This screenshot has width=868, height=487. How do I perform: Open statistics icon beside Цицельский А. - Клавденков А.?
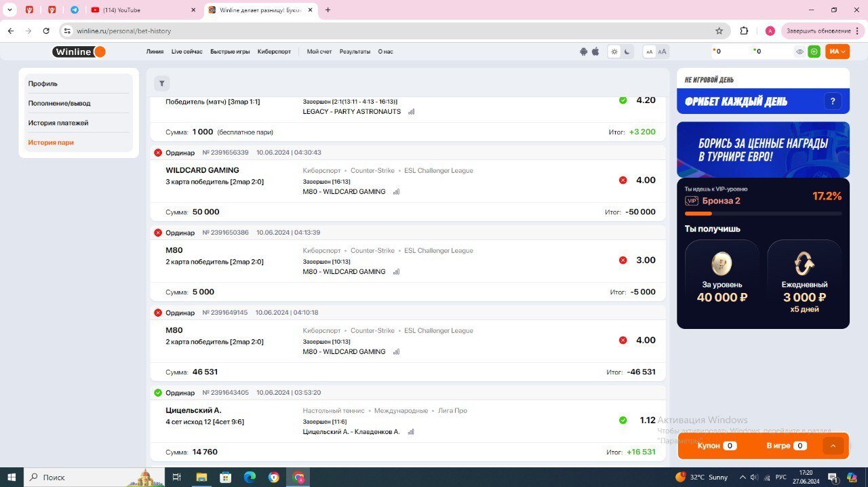click(410, 432)
